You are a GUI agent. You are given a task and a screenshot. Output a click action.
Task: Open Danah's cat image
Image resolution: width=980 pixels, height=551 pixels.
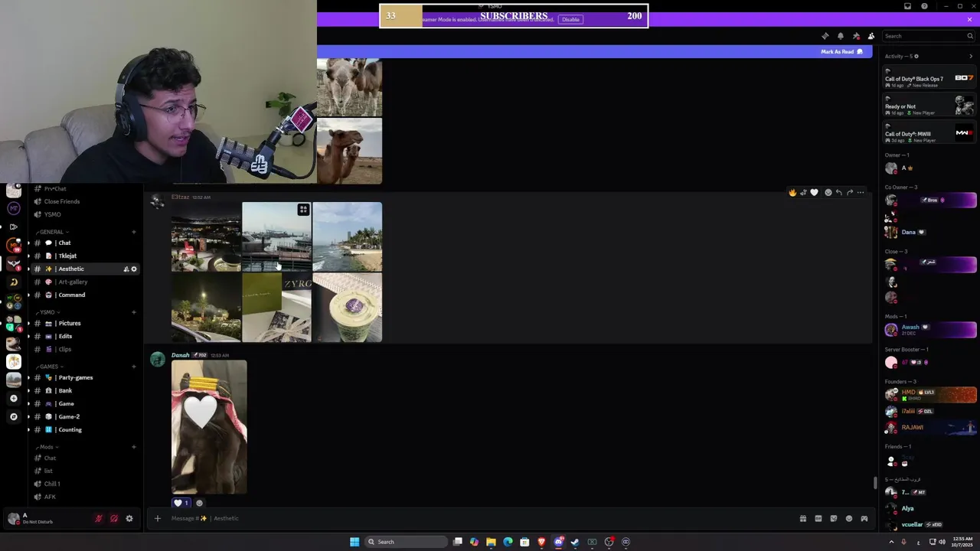[209, 427]
